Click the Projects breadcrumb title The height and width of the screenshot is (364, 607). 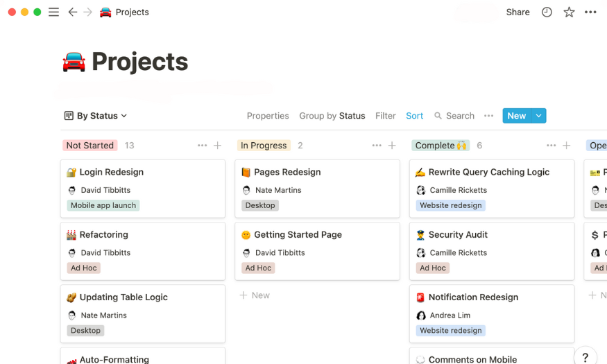click(132, 12)
